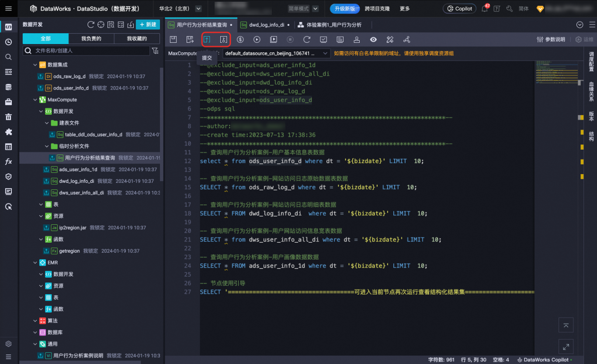The image size is (597, 364).
Task: Select ads_user_info_1d in the file tree
Action: coord(78,169)
